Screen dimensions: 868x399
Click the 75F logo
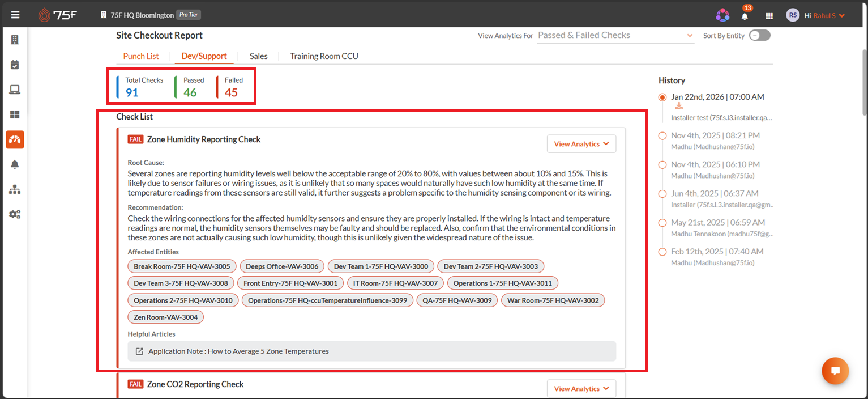(57, 15)
